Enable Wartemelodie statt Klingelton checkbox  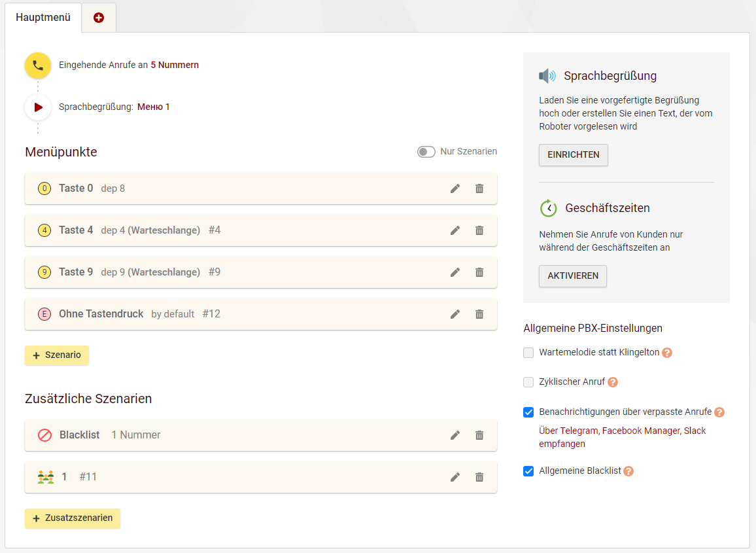(x=528, y=353)
